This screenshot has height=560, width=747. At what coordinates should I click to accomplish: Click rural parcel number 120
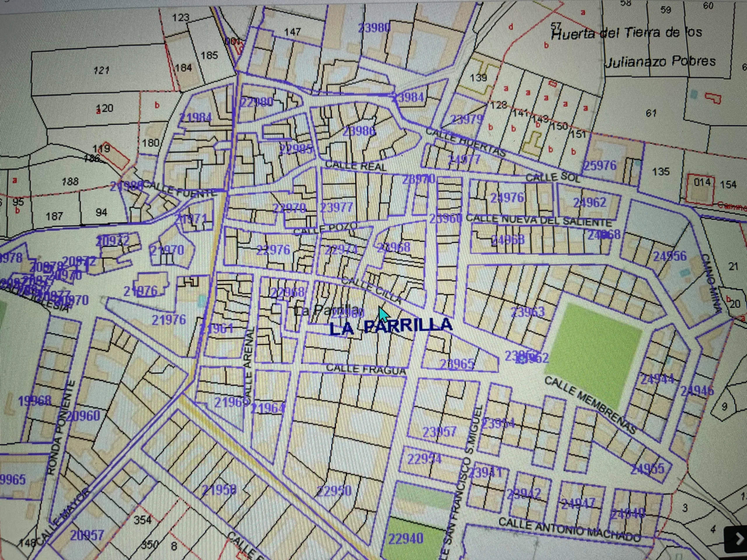tap(105, 108)
